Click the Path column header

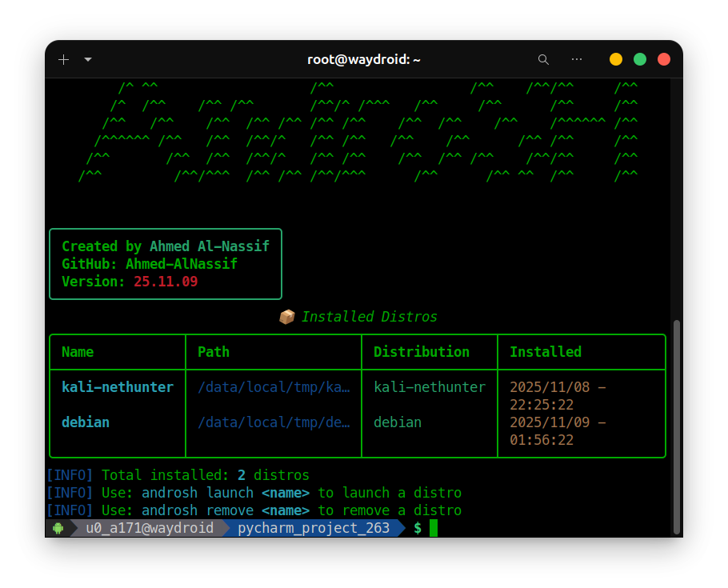pyautogui.click(x=214, y=352)
